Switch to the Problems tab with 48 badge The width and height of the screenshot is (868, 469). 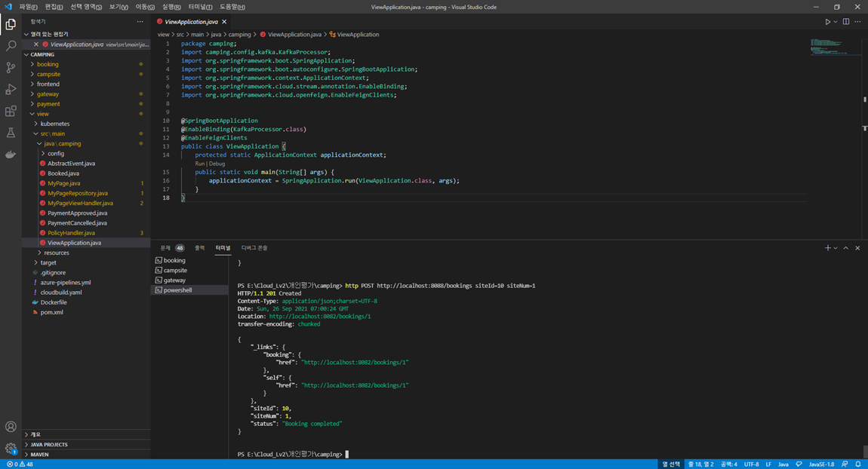171,248
